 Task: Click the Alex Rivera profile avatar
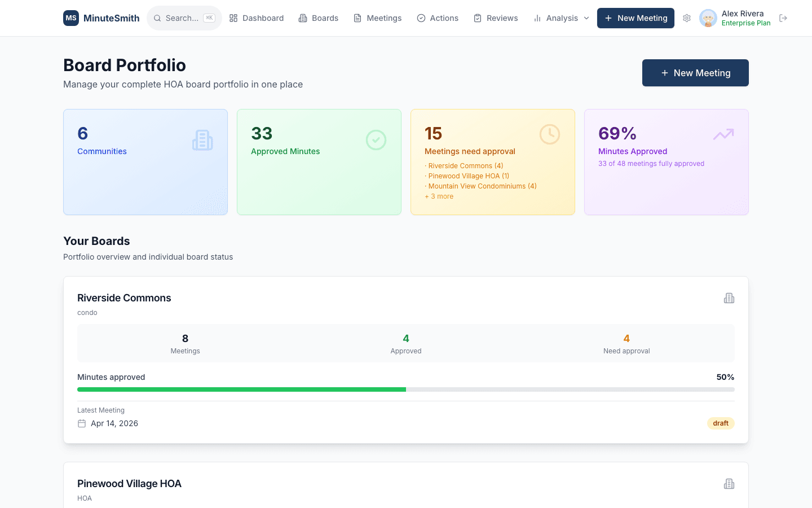click(x=708, y=17)
